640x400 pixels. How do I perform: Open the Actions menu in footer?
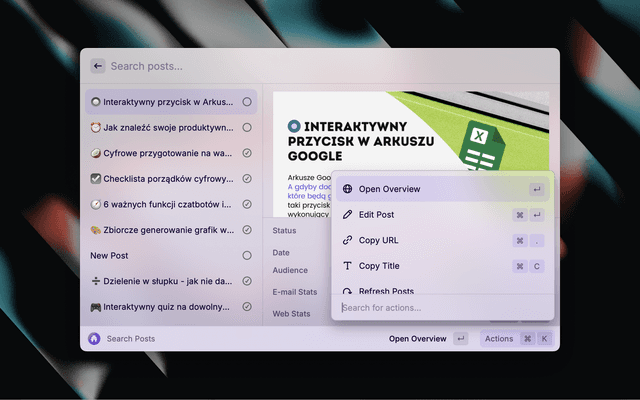click(499, 339)
